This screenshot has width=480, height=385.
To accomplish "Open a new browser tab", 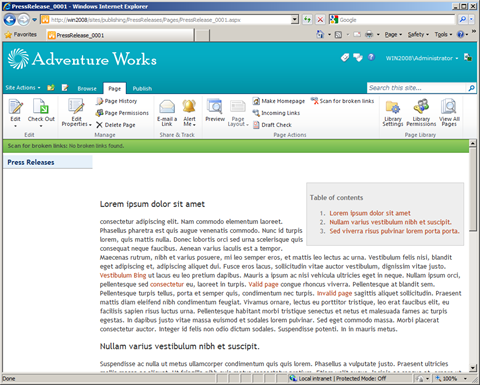I will tap(202, 35).
